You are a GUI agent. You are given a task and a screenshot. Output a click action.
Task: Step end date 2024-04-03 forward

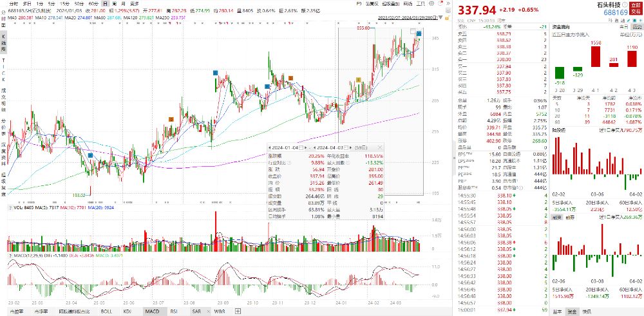[x=351, y=147]
